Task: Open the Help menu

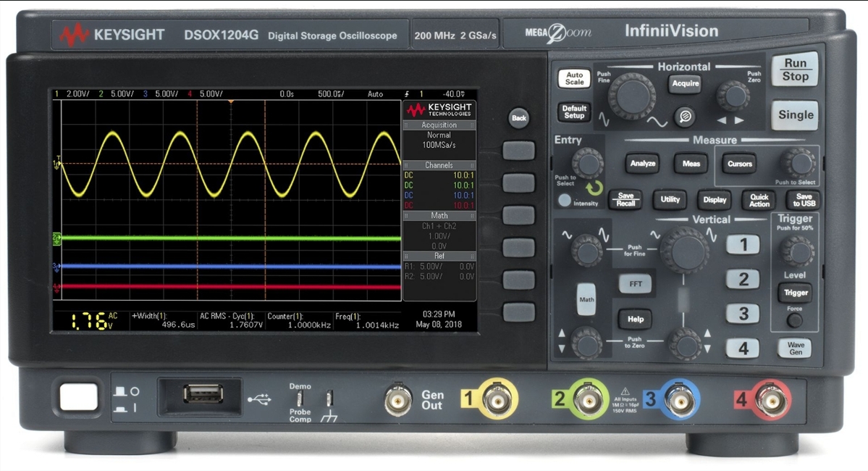Action: point(636,320)
